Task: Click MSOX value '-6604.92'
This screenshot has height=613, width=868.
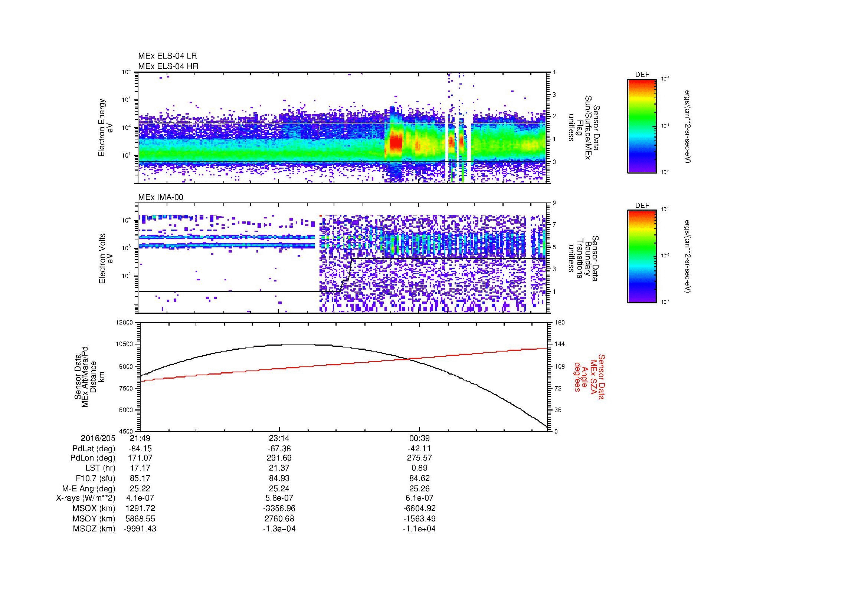Action: click(x=419, y=508)
